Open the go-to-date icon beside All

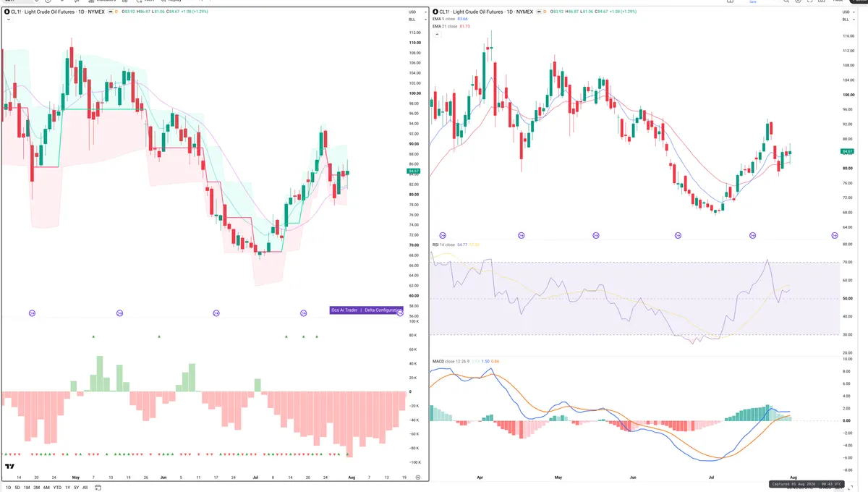98,488
